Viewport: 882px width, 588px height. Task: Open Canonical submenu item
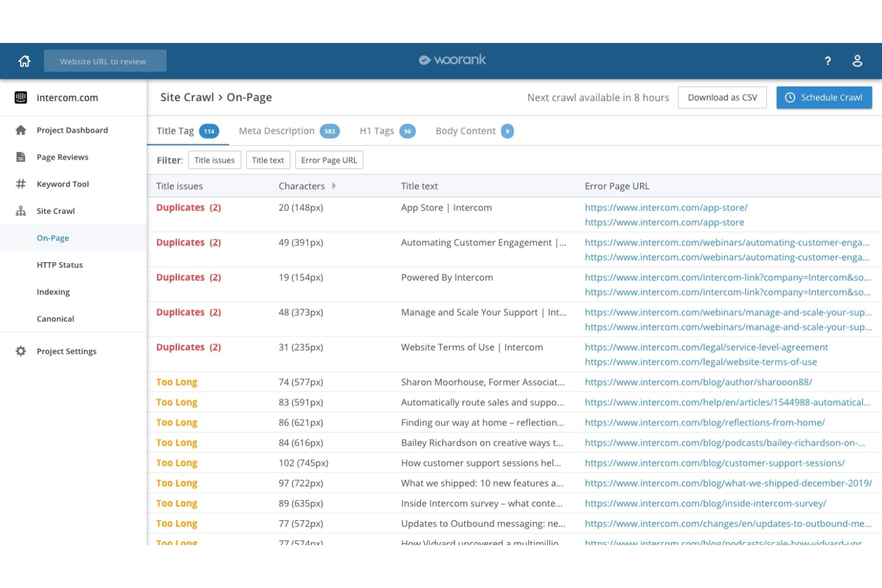55,319
